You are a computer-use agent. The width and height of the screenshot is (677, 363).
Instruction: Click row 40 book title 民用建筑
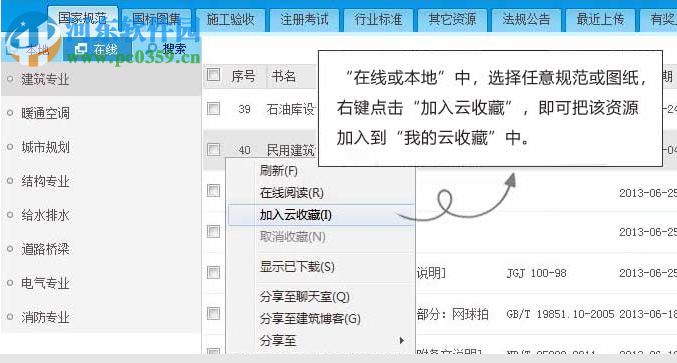[x=291, y=150]
